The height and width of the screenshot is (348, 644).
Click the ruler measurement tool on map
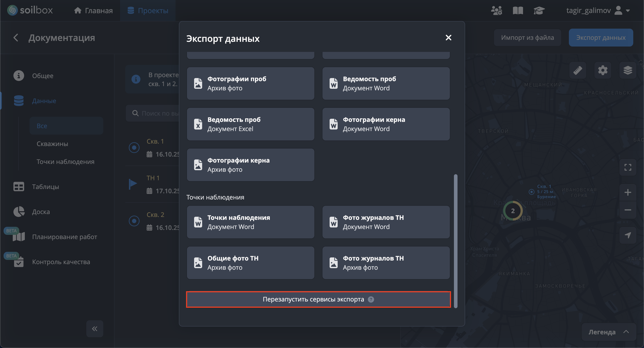tap(578, 70)
